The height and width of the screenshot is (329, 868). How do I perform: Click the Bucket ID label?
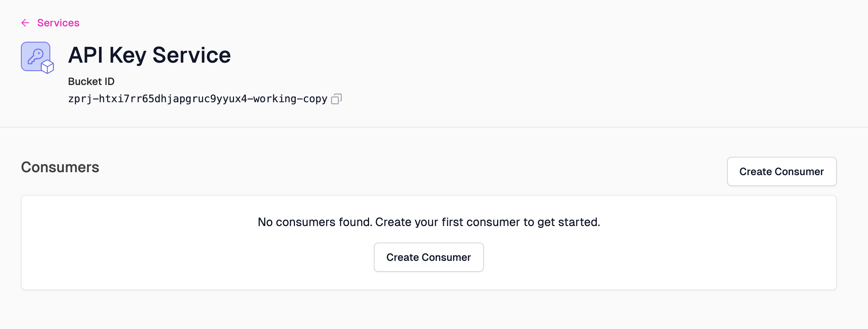coord(91,81)
